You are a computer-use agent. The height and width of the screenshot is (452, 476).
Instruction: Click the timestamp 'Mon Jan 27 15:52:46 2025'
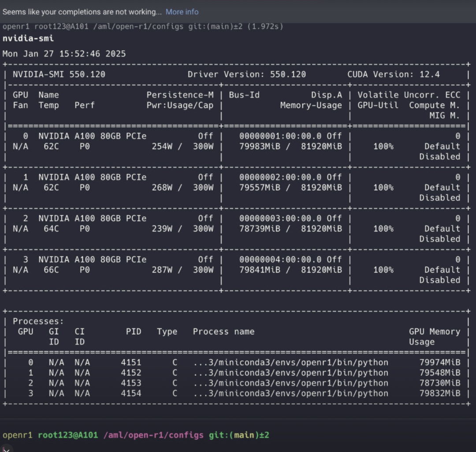click(64, 54)
